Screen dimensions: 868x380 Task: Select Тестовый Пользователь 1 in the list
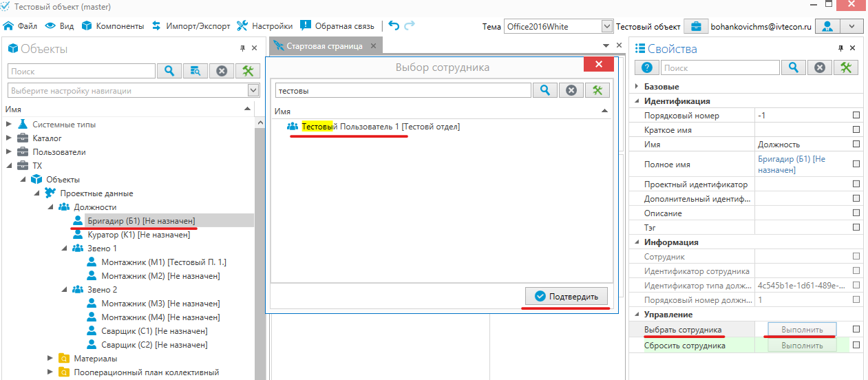coord(381,127)
